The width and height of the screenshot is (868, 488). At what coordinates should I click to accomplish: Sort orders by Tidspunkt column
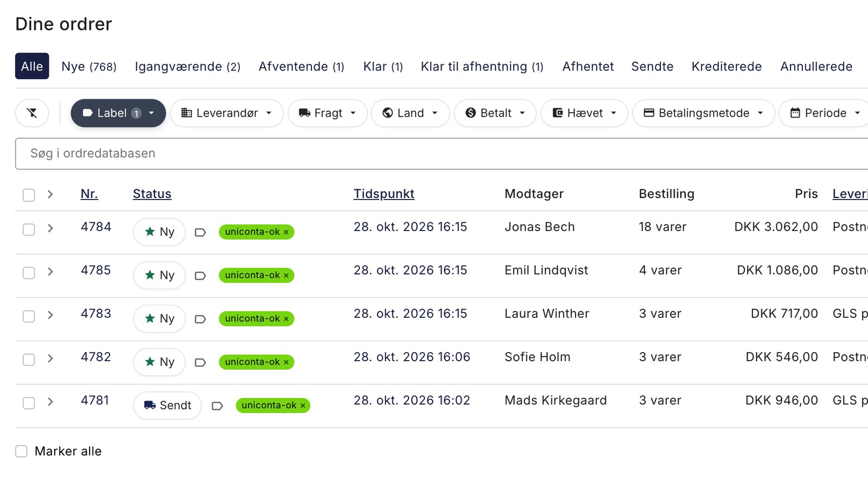384,194
